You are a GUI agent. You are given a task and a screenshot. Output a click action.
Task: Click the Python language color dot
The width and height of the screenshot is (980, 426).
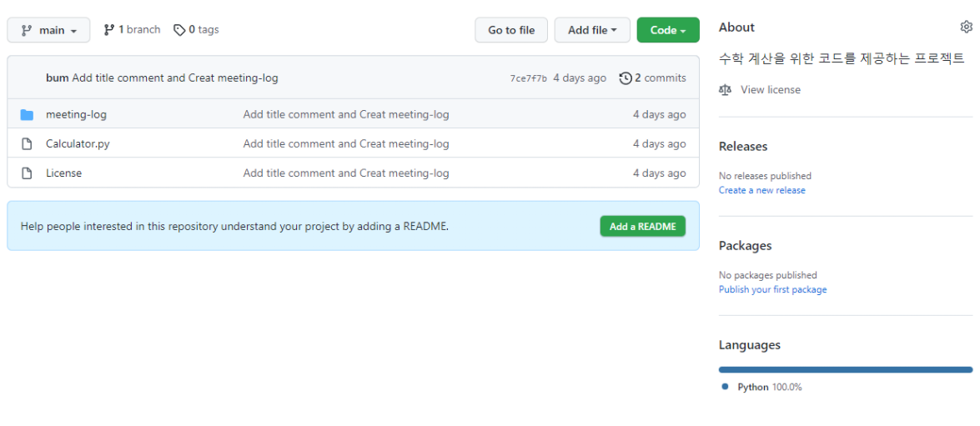click(x=725, y=387)
